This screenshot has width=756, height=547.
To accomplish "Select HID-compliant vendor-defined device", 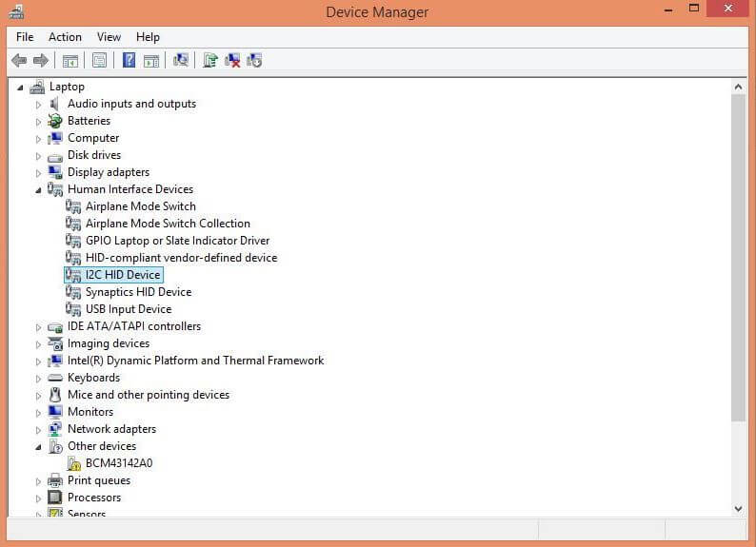I will pos(181,258).
